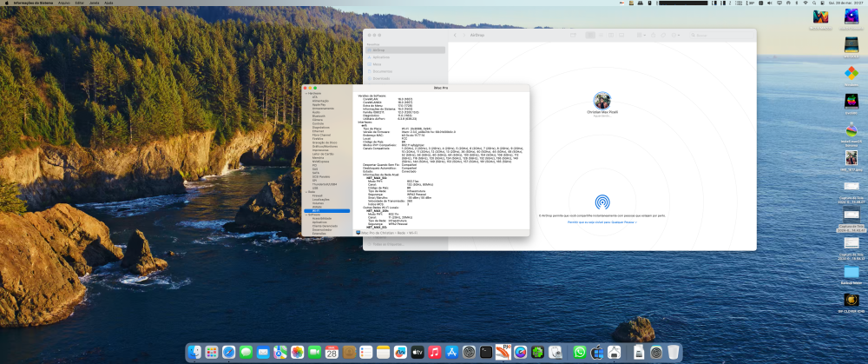The image size is (868, 364).
Task: Open Contacts app in the Dock
Action: pos(349,352)
